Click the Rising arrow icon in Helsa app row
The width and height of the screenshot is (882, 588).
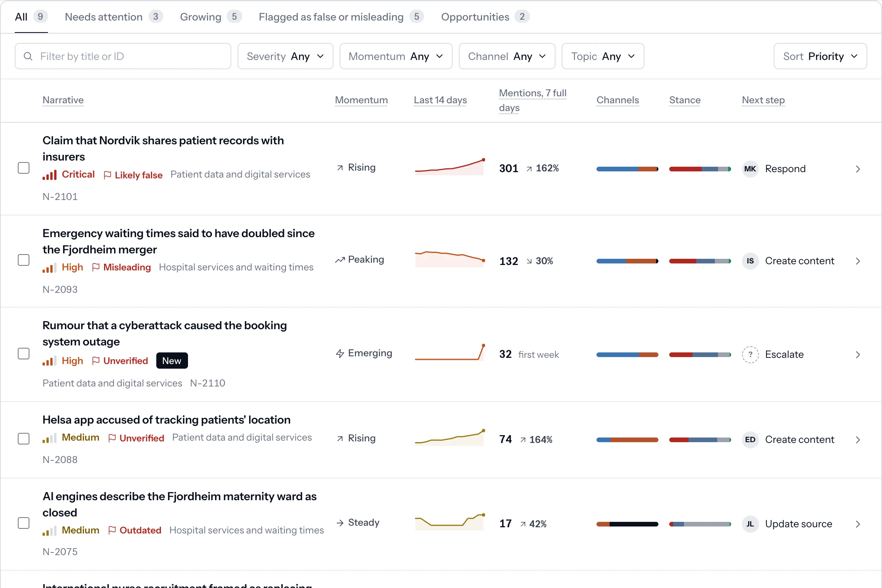click(340, 439)
